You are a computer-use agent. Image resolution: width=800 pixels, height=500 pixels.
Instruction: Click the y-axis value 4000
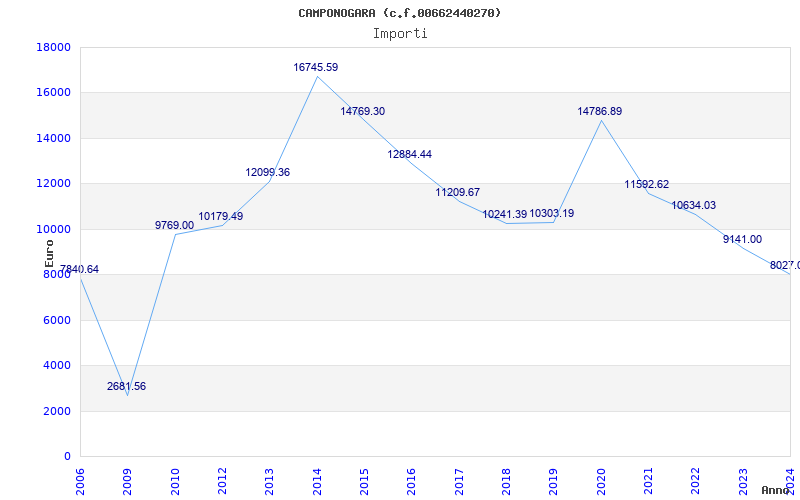click(57, 365)
